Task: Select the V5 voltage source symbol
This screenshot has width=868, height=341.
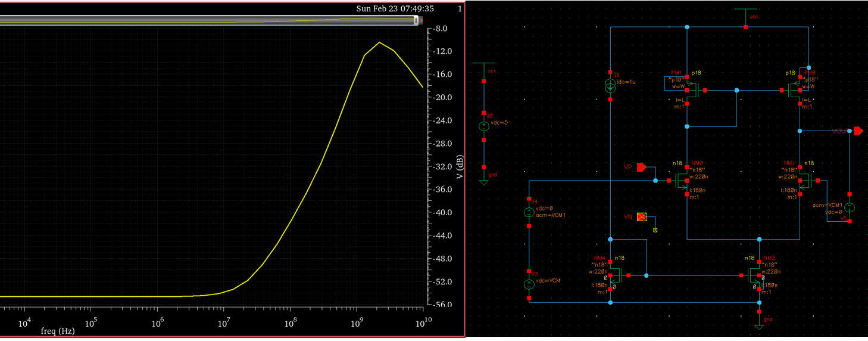Action: click(850, 207)
